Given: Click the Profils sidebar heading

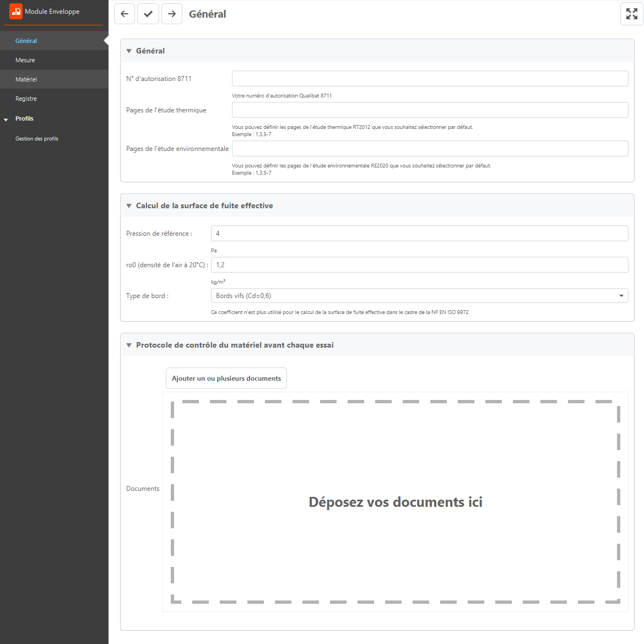Looking at the screenshot, I should pyautogui.click(x=24, y=118).
